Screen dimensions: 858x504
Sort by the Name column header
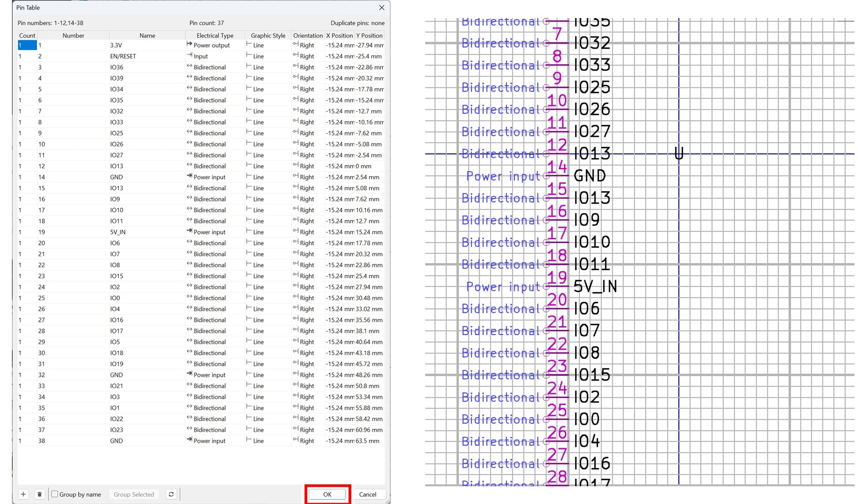147,36
